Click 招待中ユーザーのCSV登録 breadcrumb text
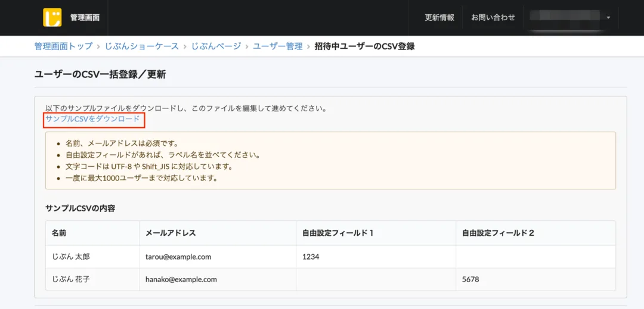 [x=364, y=46]
